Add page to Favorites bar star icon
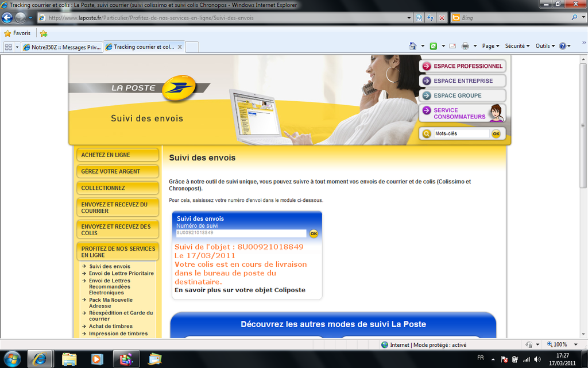The height and width of the screenshot is (368, 588). pos(44,33)
